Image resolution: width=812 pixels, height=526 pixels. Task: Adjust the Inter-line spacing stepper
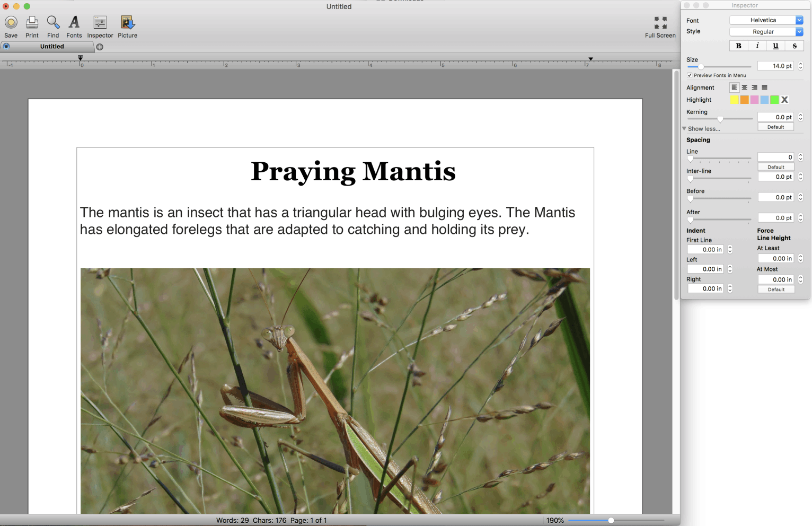(800, 177)
